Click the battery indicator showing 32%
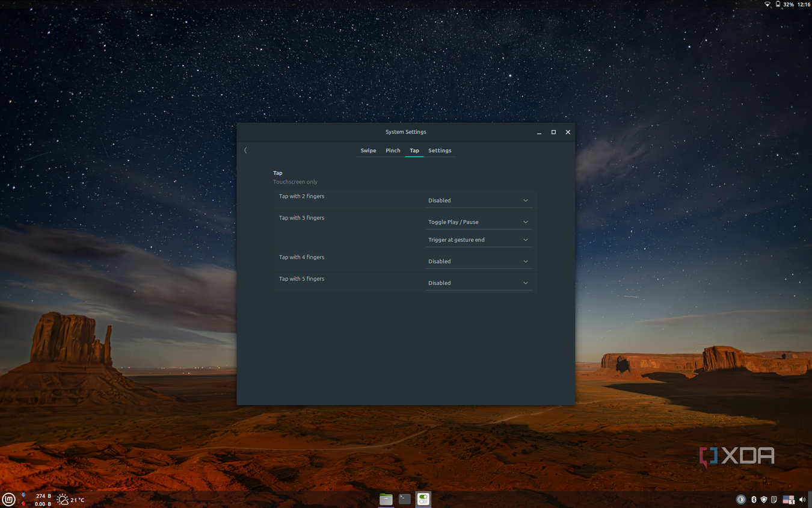Screen dimensions: 812x508 pyautogui.click(x=785, y=4)
